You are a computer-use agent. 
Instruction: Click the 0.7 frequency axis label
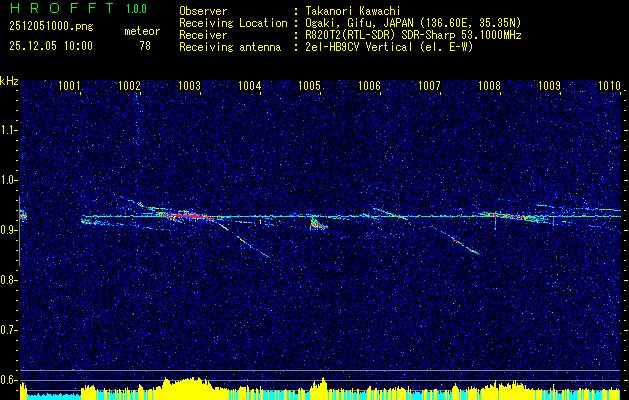[x=8, y=330]
